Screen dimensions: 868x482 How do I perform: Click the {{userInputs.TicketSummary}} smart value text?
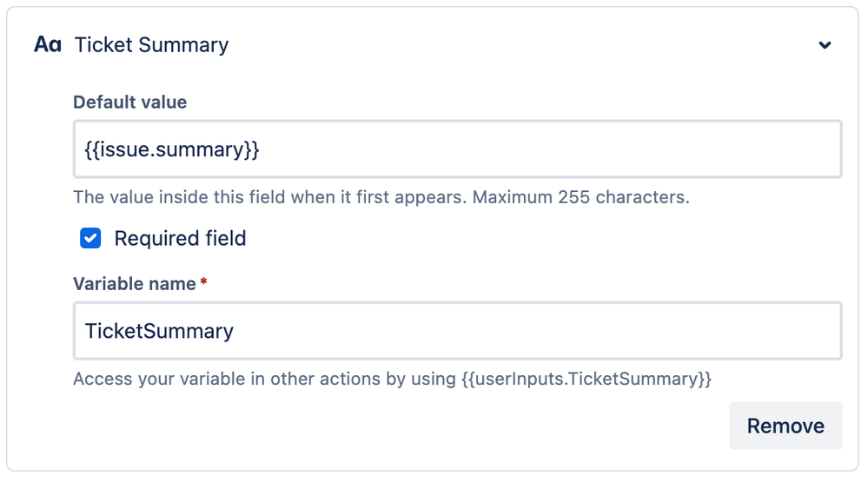click(x=586, y=379)
